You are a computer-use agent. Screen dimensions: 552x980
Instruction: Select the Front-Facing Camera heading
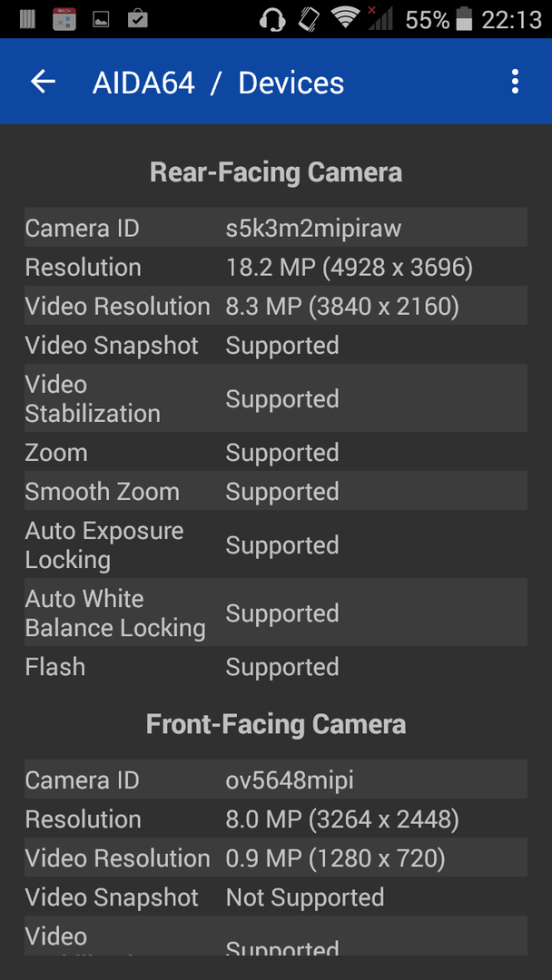[x=276, y=724]
